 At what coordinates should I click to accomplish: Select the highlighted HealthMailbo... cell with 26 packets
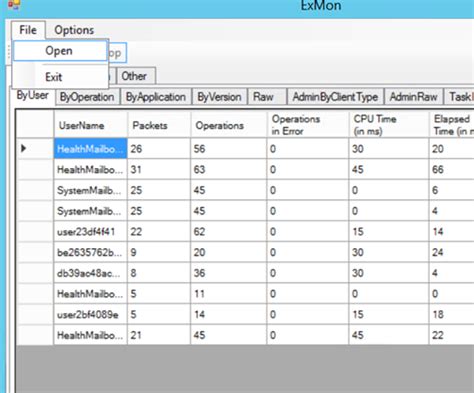click(x=90, y=149)
